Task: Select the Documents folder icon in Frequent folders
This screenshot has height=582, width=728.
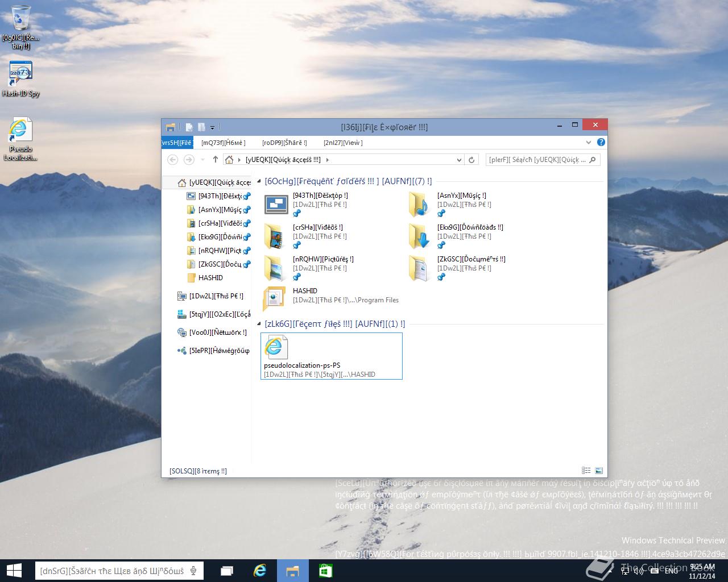Action: pyautogui.click(x=420, y=268)
